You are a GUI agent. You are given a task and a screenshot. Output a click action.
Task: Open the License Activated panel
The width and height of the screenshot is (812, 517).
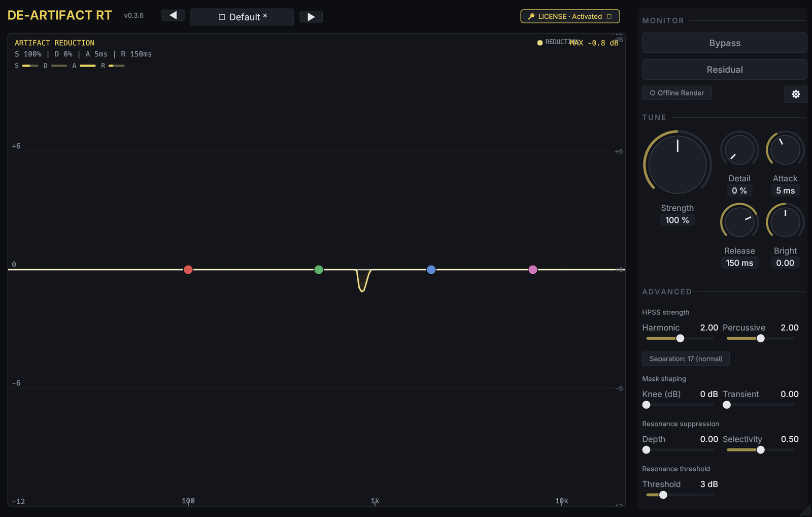click(570, 16)
